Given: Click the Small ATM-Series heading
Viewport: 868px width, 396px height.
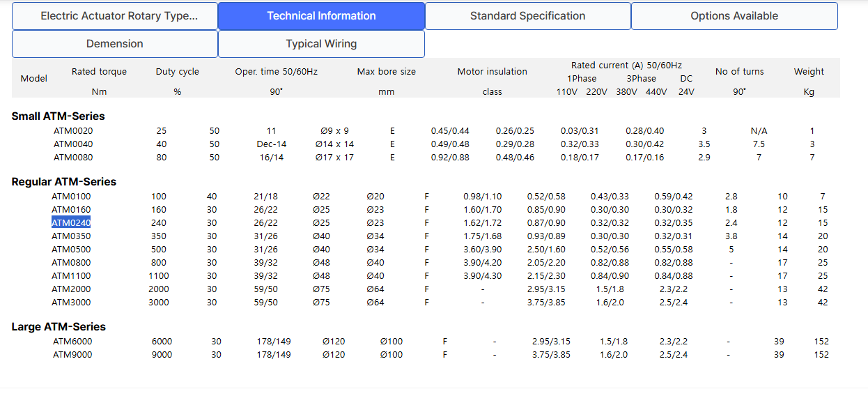Looking at the screenshot, I should pyautogui.click(x=58, y=116).
